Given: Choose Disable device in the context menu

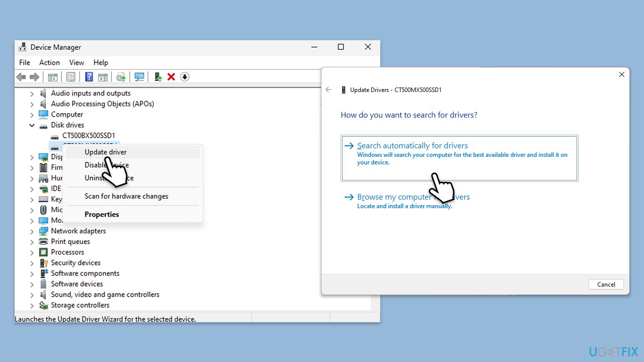Looking at the screenshot, I should click(133, 165).
